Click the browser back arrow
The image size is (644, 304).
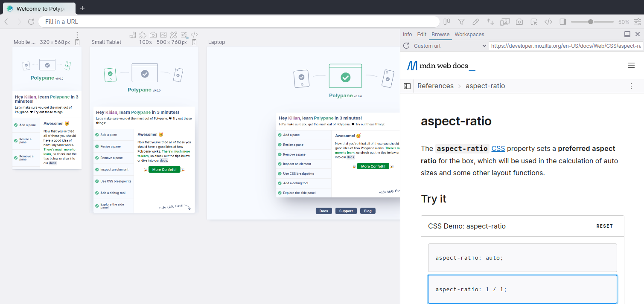coord(6,22)
